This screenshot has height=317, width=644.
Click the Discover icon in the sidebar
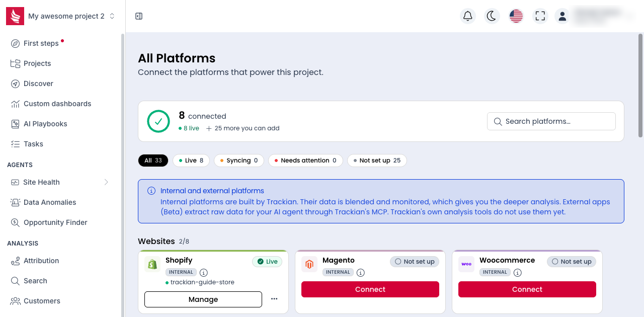(x=15, y=84)
